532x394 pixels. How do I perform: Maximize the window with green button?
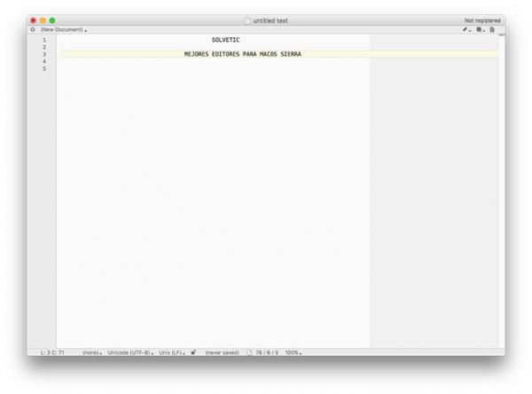click(x=52, y=20)
